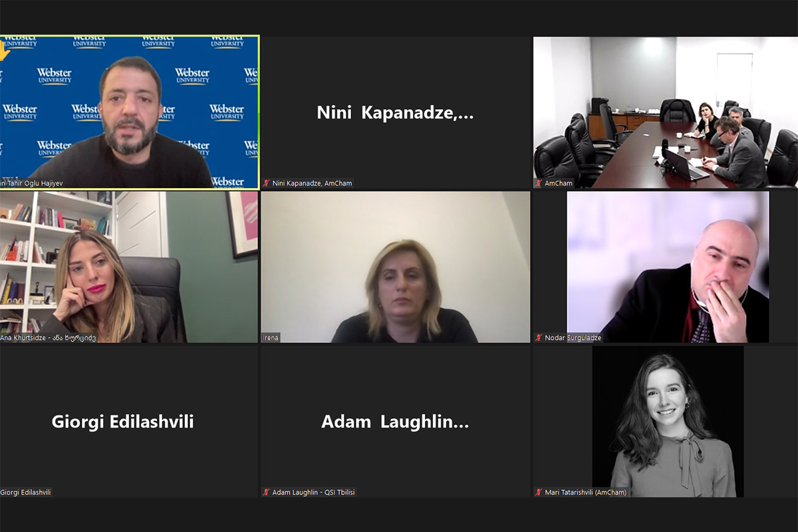Click the large Adam Laughlin name tile
Screen dimensions: 798x532
396,422
